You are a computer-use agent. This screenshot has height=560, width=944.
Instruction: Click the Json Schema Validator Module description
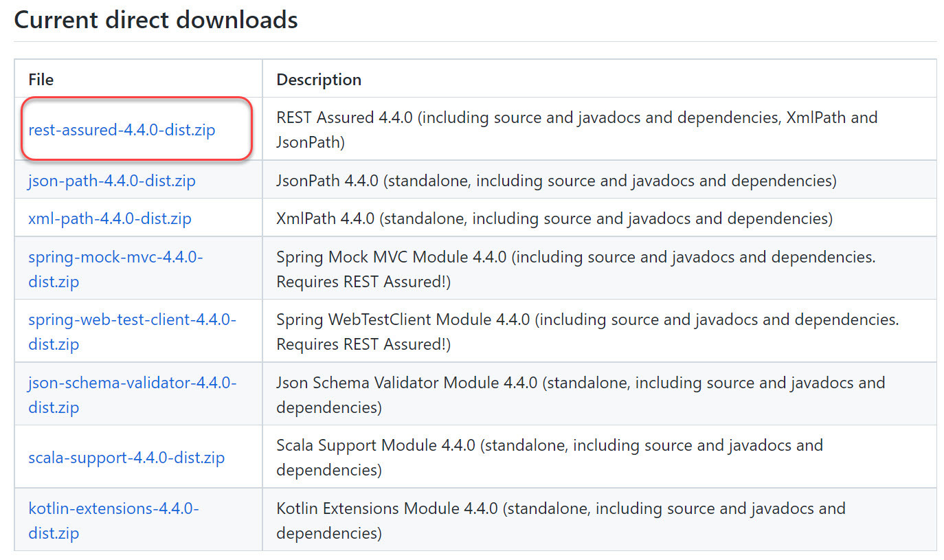[581, 394]
